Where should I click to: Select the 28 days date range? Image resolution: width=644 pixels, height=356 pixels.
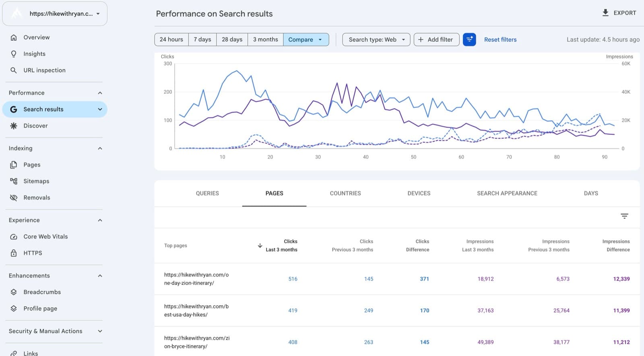232,39
